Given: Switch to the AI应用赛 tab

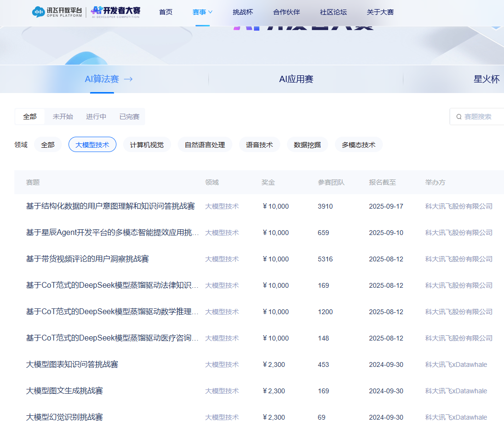Looking at the screenshot, I should [296, 79].
